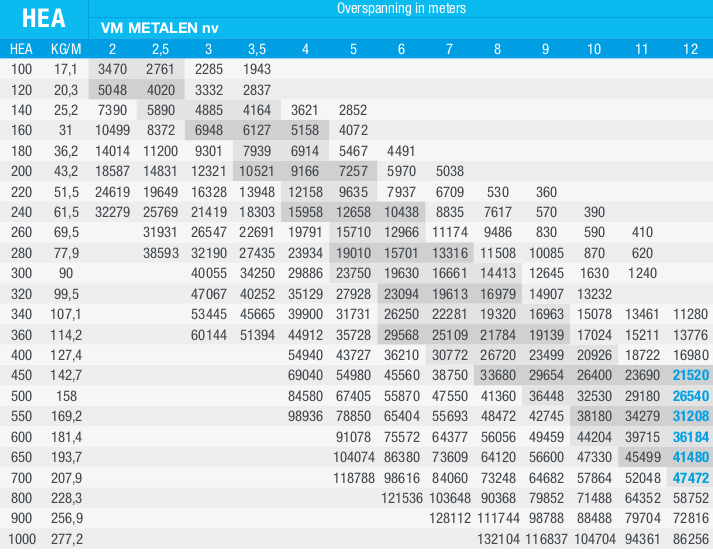
Task: Select cell 16980 in HEA 400 row
Action: click(690, 355)
